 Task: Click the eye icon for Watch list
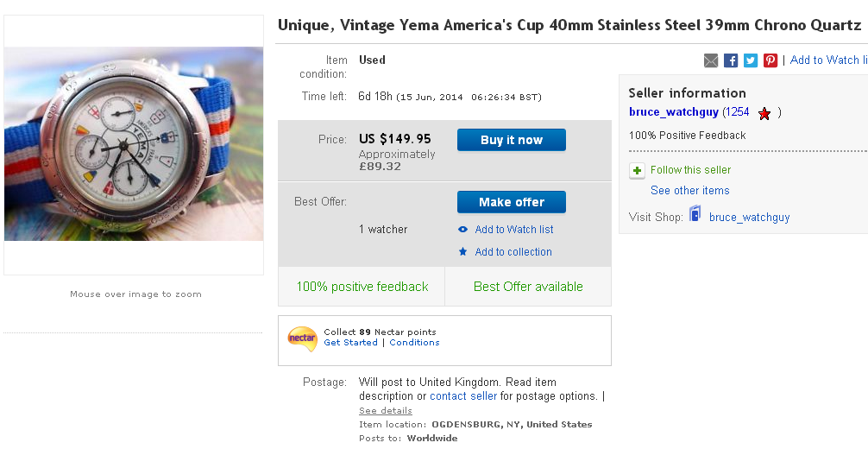coord(463,230)
